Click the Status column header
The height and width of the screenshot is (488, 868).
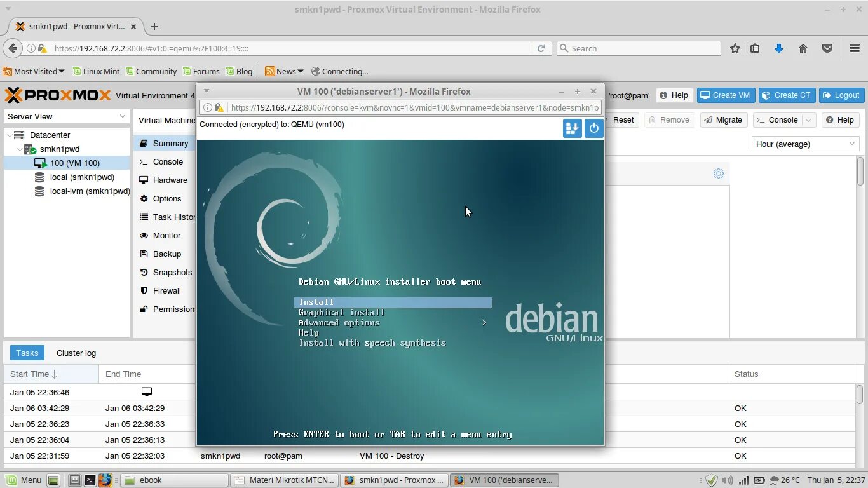[791, 374]
